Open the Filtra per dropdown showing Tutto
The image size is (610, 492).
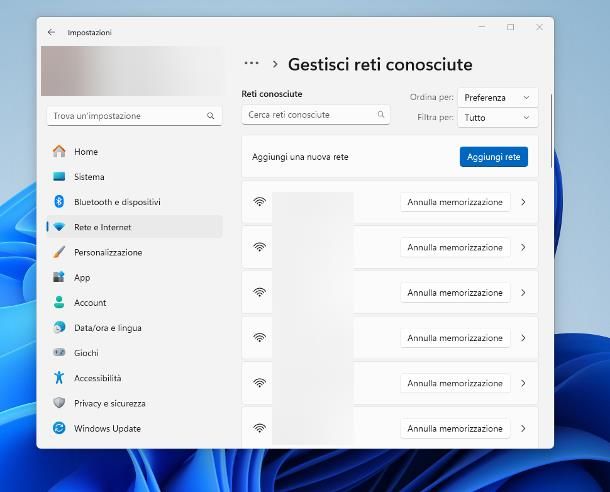point(498,117)
